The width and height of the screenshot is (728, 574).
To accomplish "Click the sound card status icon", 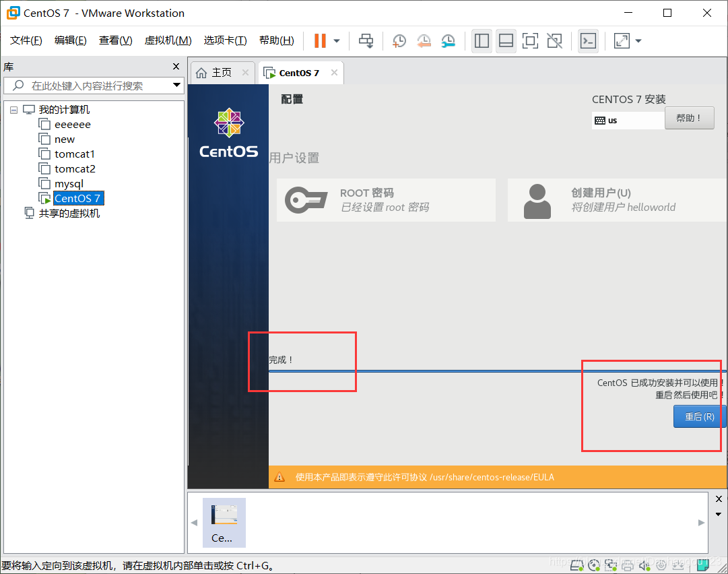I will (644, 565).
